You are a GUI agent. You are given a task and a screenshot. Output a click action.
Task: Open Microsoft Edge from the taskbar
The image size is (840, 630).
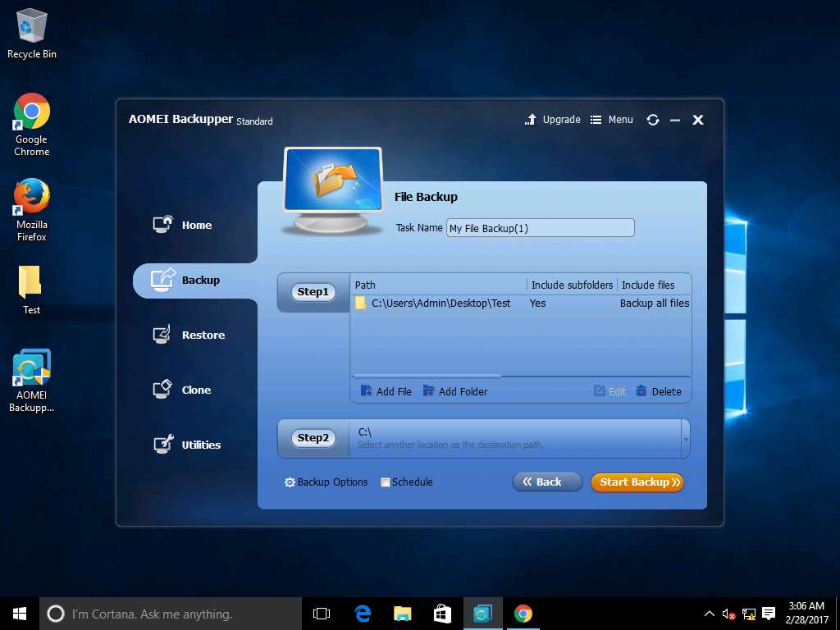pos(363,614)
